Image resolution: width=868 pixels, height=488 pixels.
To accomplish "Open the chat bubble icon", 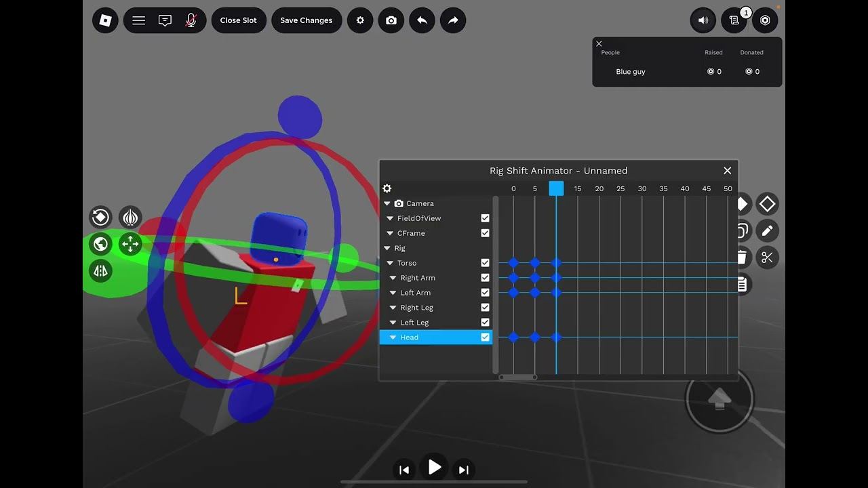I will (165, 20).
